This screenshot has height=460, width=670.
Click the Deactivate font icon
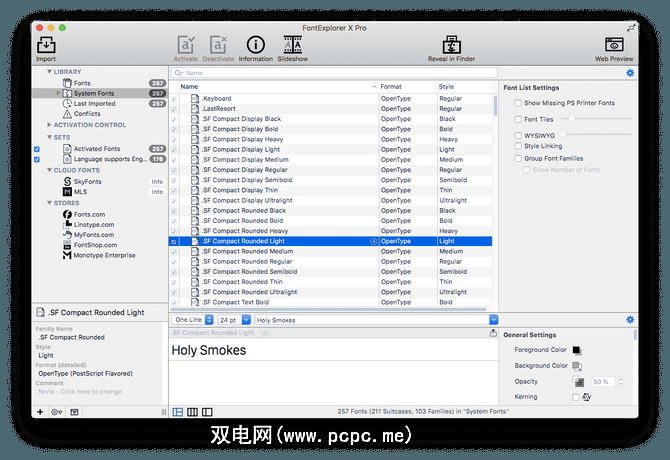[218, 44]
